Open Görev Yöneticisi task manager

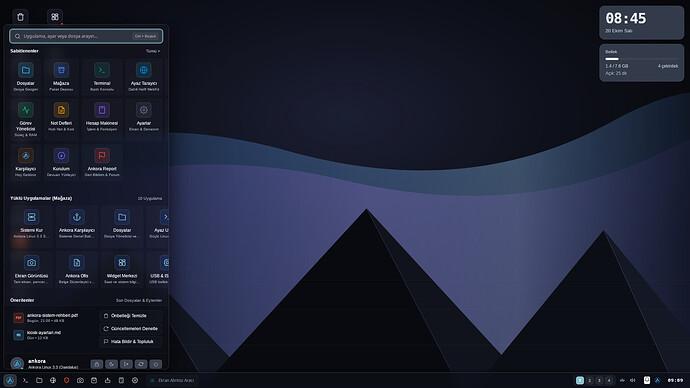click(x=26, y=119)
